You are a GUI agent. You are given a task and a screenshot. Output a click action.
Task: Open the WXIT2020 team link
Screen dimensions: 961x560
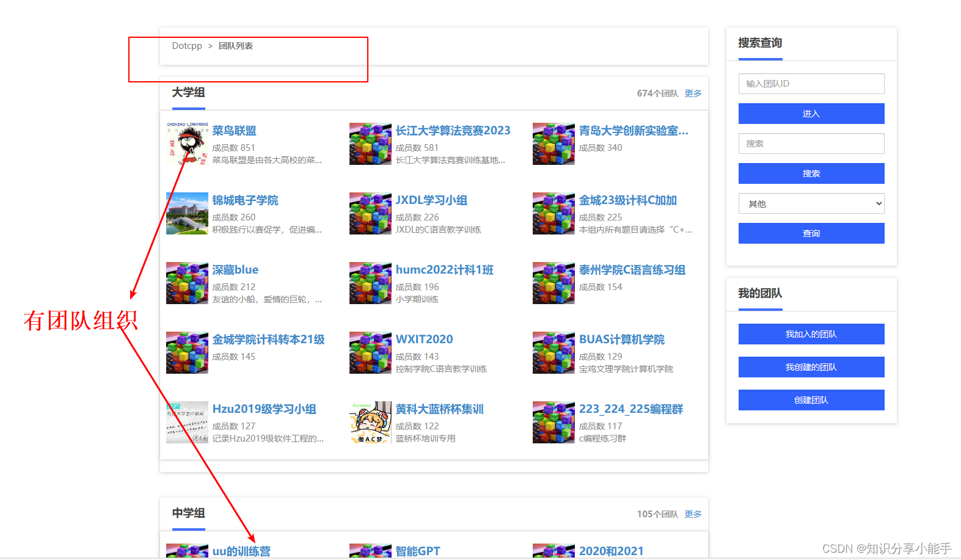424,340
